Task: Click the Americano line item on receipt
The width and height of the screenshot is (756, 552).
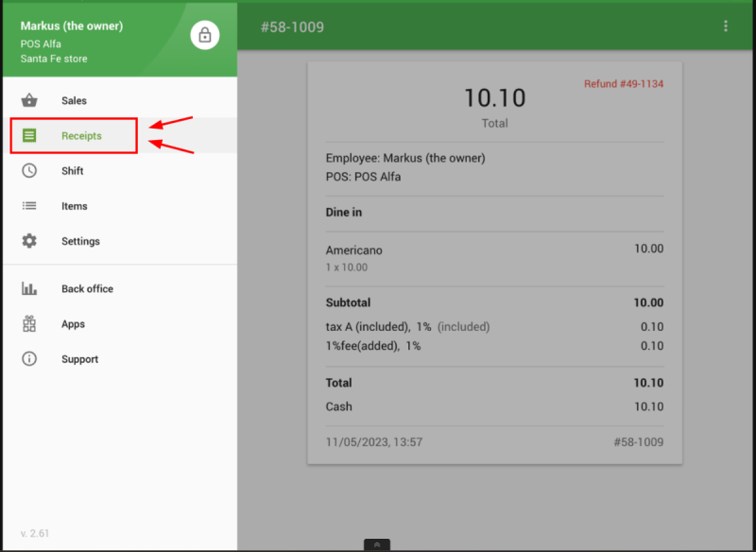Action: click(354, 250)
